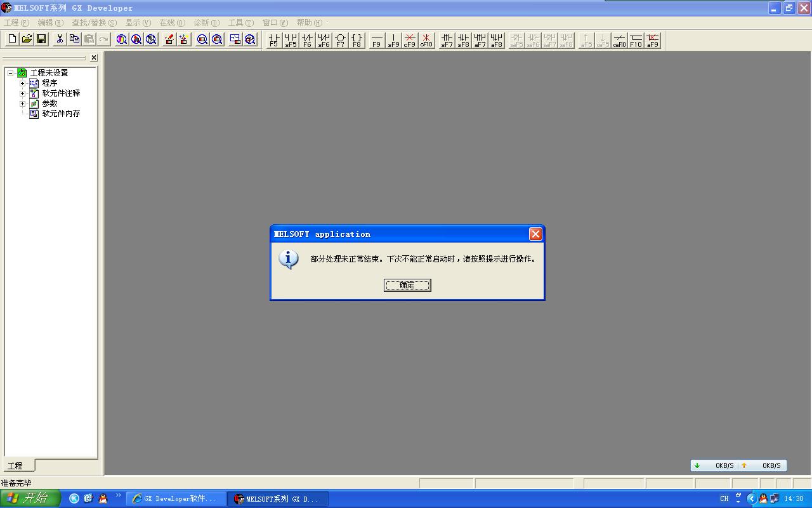Insert normally open contact F5
The height and width of the screenshot is (508, 812).
pos(274,41)
